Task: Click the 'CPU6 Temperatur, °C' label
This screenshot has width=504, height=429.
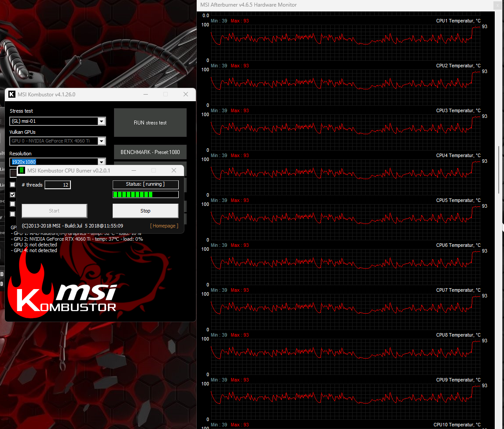Action: point(458,245)
